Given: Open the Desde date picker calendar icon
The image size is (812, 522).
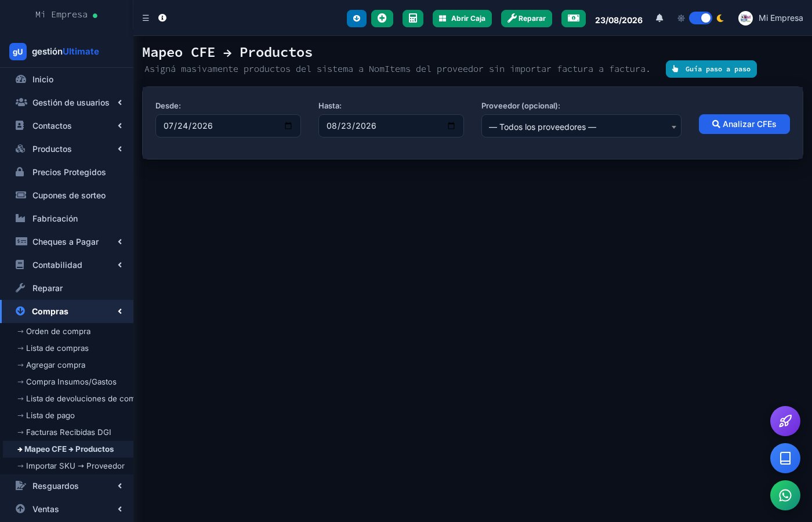Looking at the screenshot, I should (x=288, y=126).
